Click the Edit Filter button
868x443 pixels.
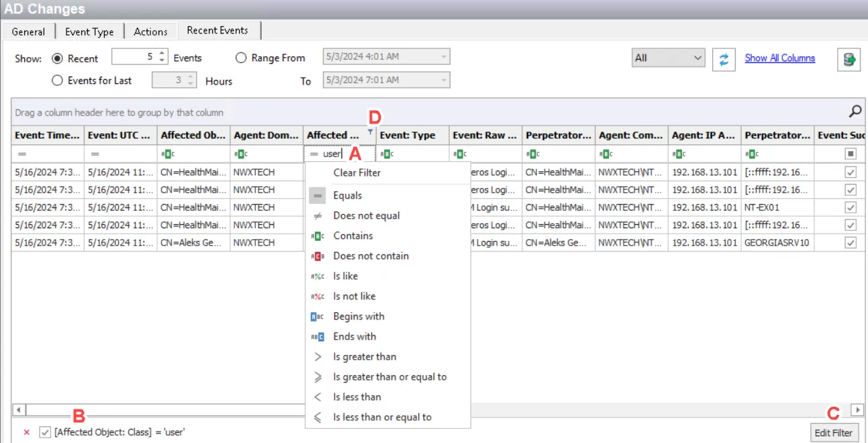pyautogui.click(x=833, y=432)
